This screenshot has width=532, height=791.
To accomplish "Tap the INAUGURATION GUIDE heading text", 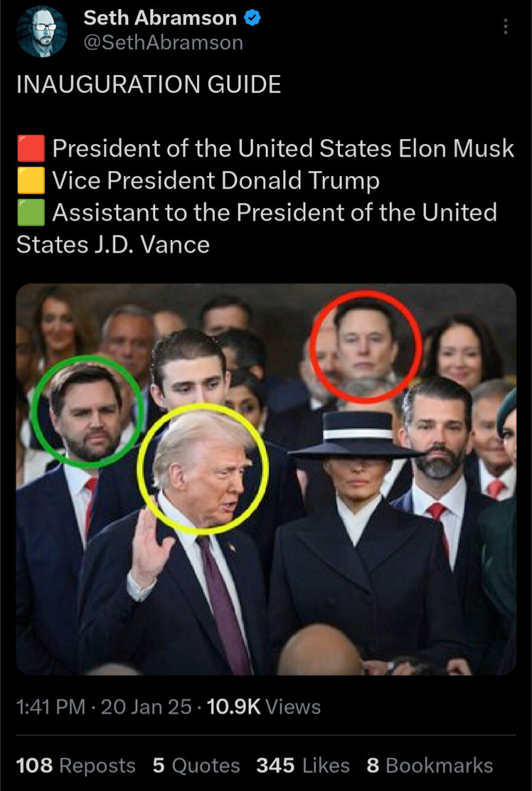I will point(148,84).
